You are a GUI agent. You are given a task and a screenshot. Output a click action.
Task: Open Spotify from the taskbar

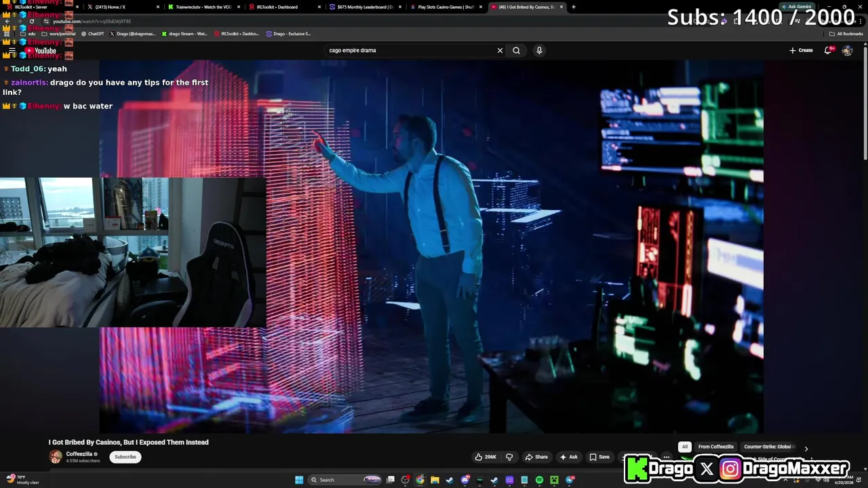click(x=539, y=480)
